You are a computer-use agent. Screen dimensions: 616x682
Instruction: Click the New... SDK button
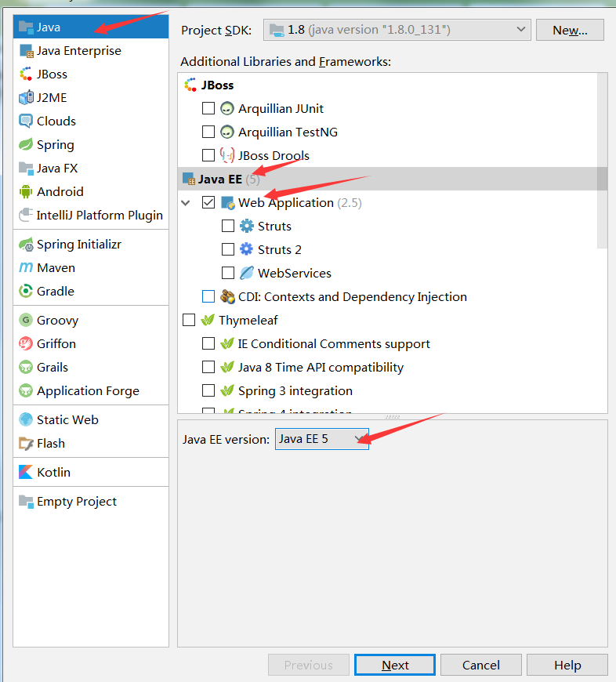click(x=570, y=30)
